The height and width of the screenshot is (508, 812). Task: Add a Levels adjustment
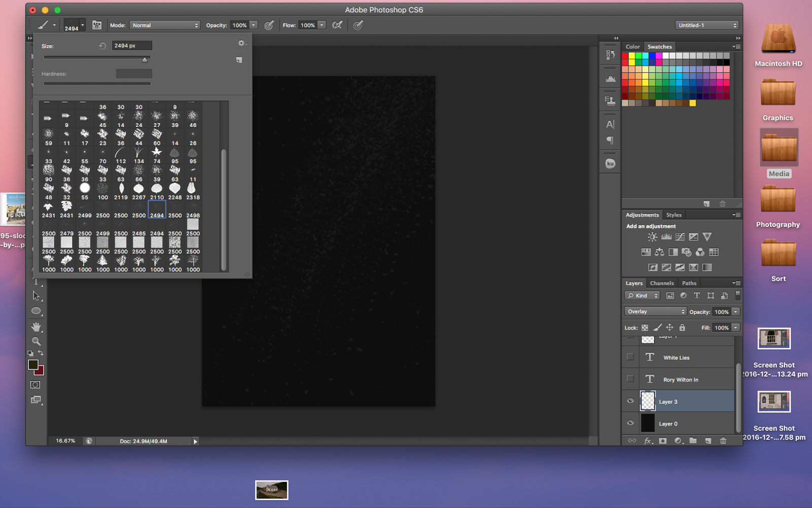(666, 237)
